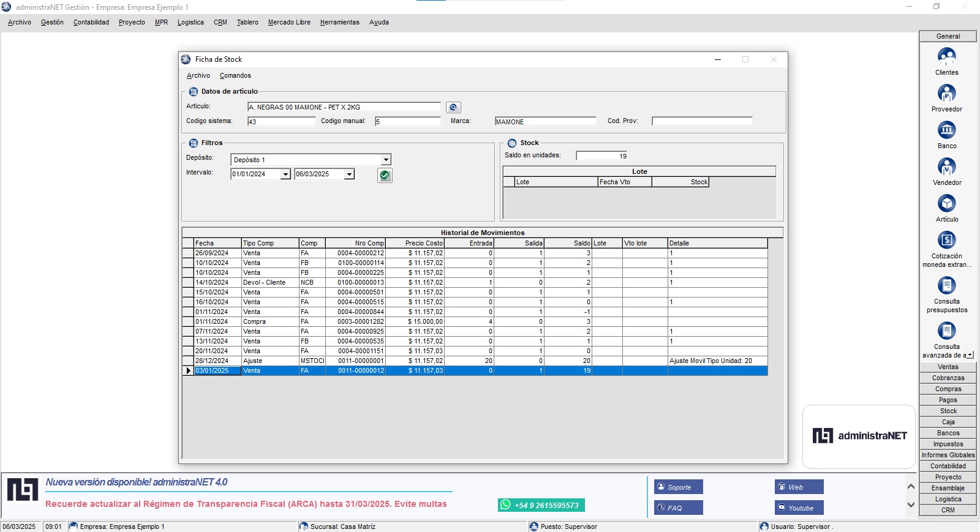Apply filters with the green check icon
This screenshot has width=980, height=532.
pyautogui.click(x=385, y=176)
